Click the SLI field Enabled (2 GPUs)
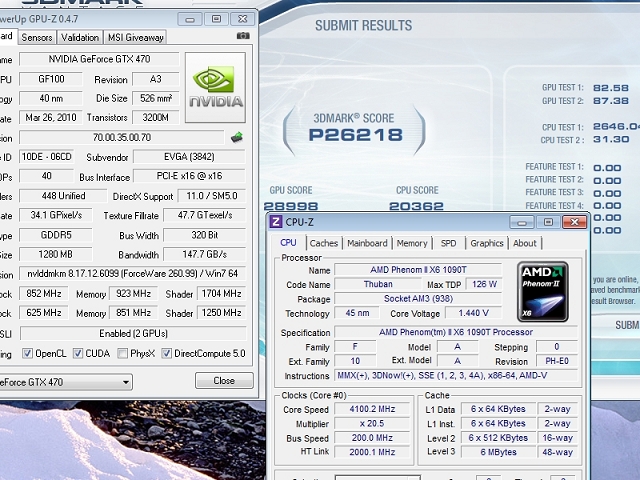This screenshot has height=480, width=640. pyautogui.click(x=133, y=333)
